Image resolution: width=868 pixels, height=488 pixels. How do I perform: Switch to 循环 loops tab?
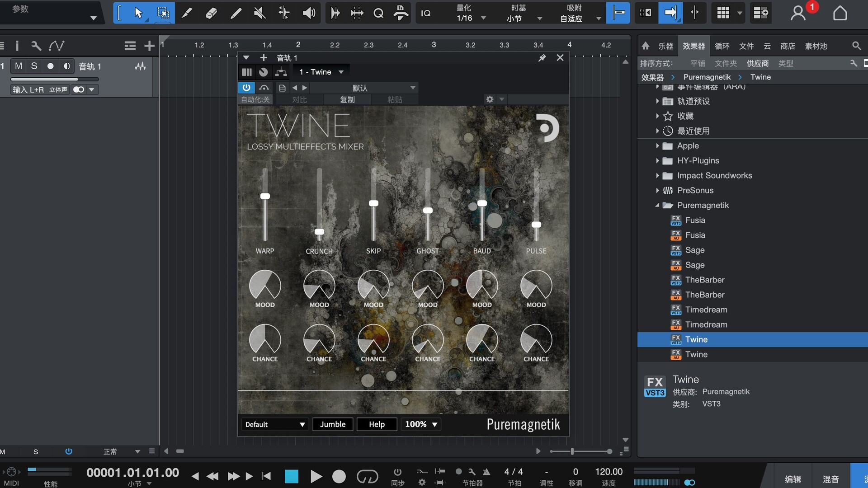(722, 46)
